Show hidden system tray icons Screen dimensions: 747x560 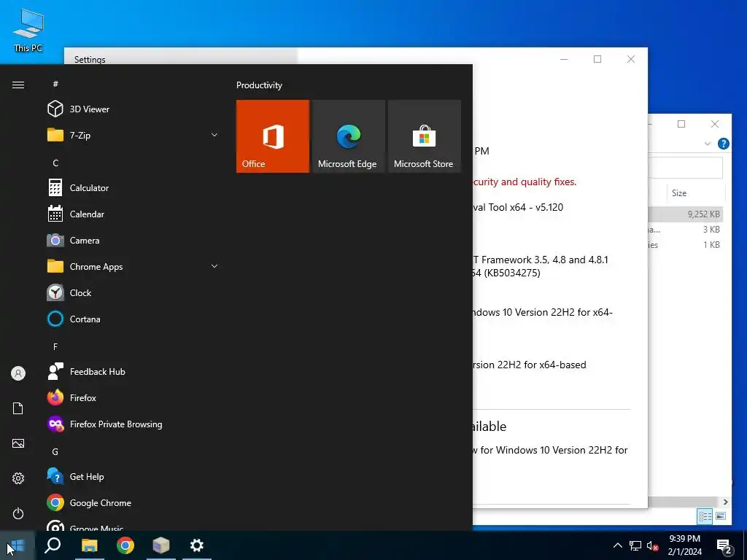617,545
